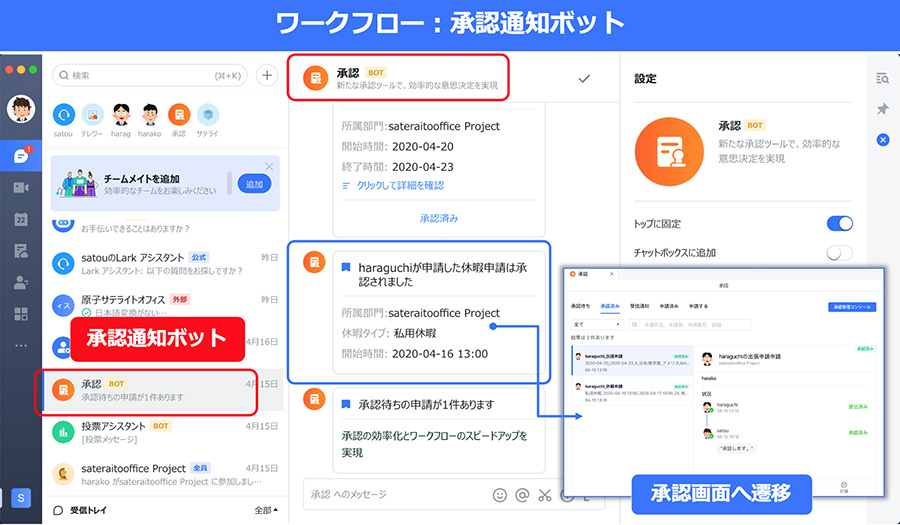Viewport: 900px width, 525px height.
Task: Open the emoji picker in the message box
Action: pos(500,495)
